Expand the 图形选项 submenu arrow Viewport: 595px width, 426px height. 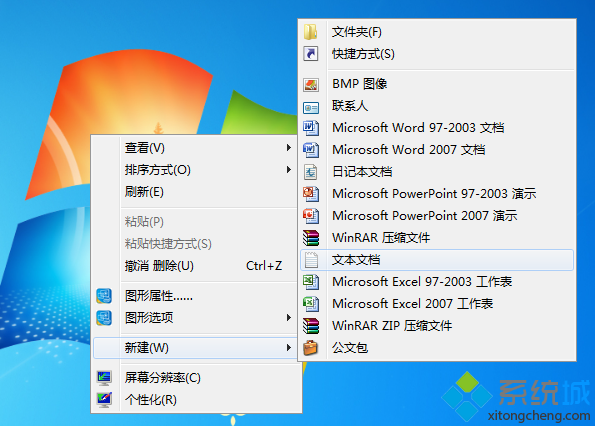click(289, 318)
